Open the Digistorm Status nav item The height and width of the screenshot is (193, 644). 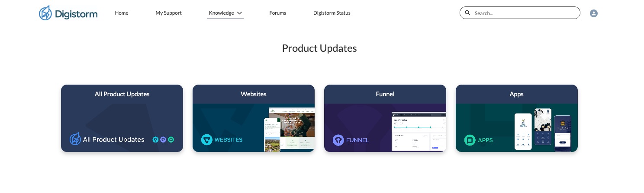[x=332, y=13]
